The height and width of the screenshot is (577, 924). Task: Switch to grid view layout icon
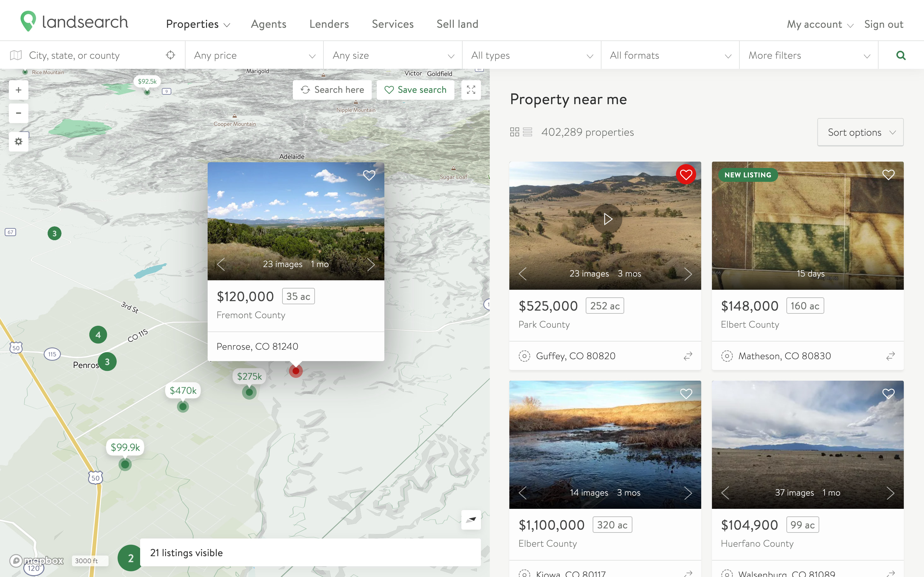(x=515, y=132)
